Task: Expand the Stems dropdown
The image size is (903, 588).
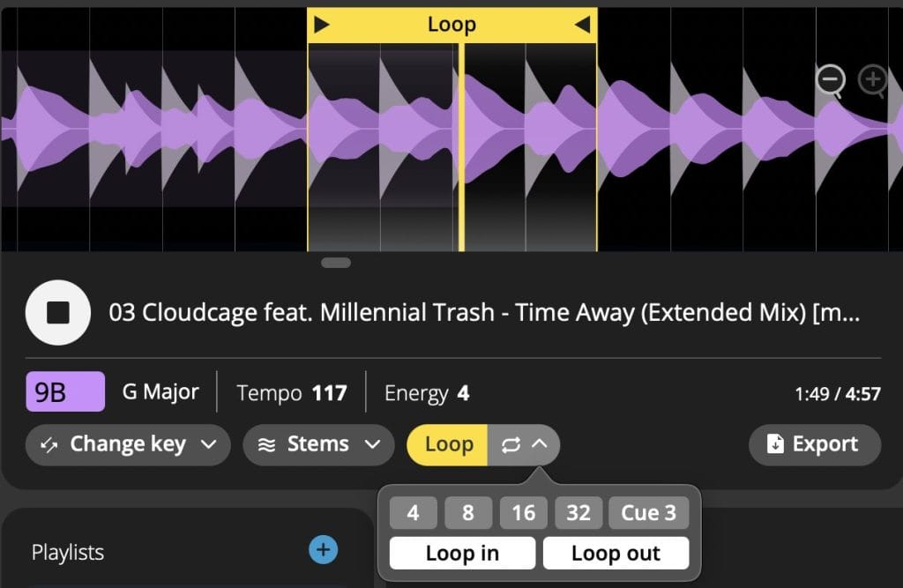Action: tap(317, 444)
